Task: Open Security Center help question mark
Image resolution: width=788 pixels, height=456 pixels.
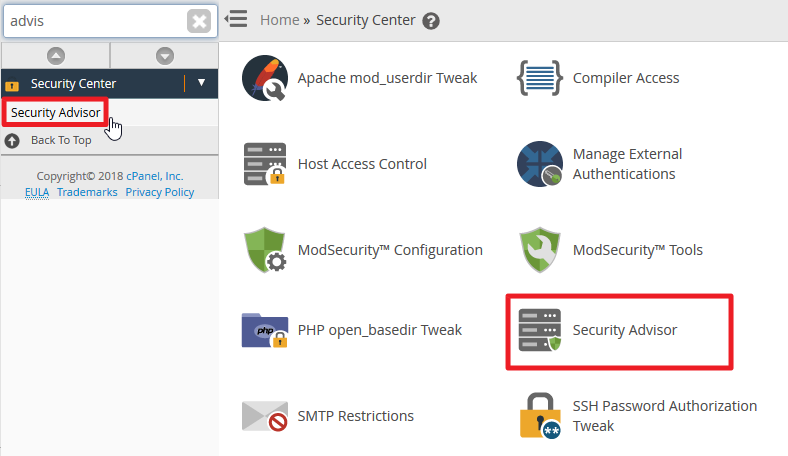Action: (431, 20)
